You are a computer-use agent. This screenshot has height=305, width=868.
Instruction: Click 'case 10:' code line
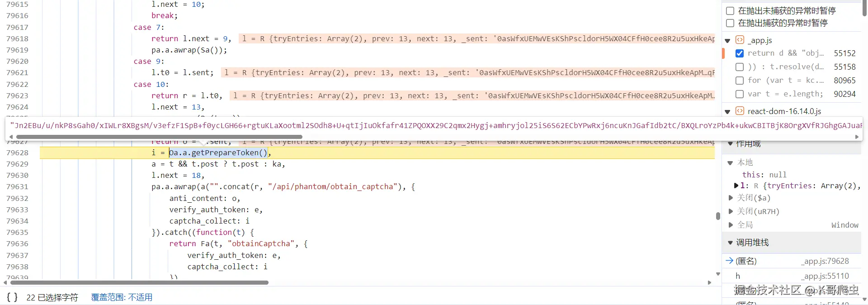pyautogui.click(x=151, y=85)
